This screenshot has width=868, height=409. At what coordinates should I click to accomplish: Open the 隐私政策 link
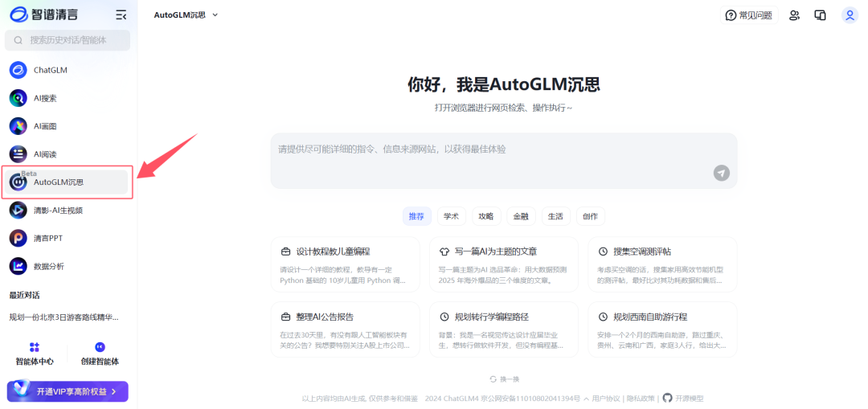coord(641,399)
